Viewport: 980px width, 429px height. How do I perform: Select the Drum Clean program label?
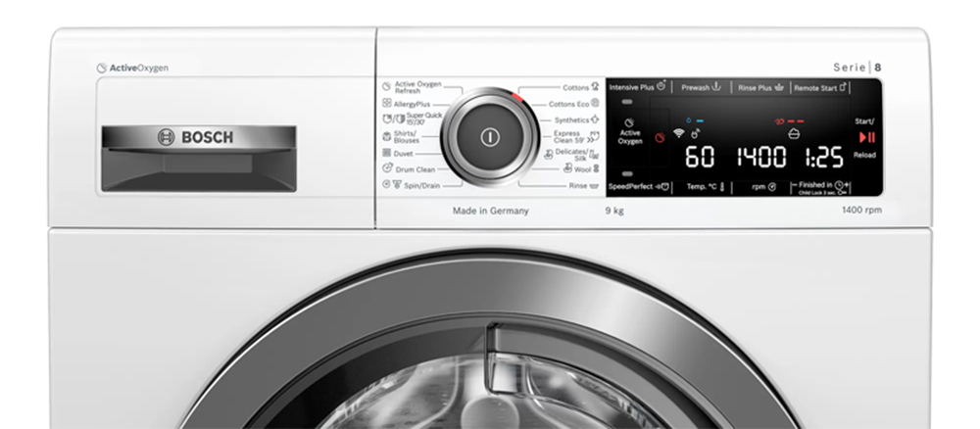click(x=415, y=169)
